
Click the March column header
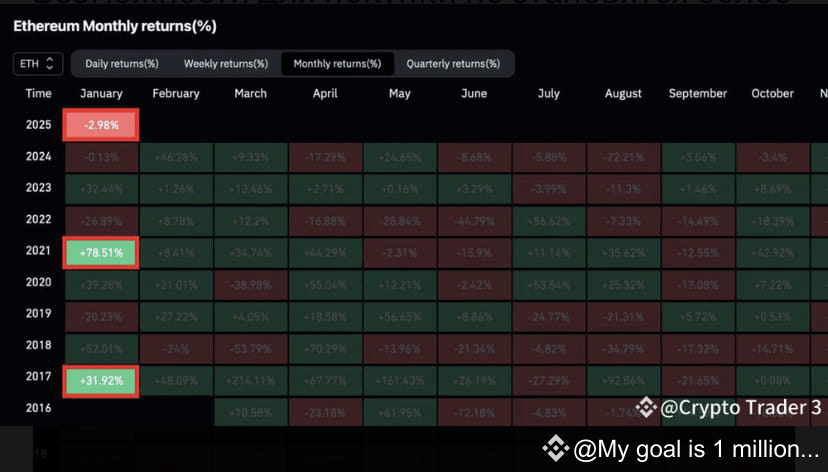[251, 93]
